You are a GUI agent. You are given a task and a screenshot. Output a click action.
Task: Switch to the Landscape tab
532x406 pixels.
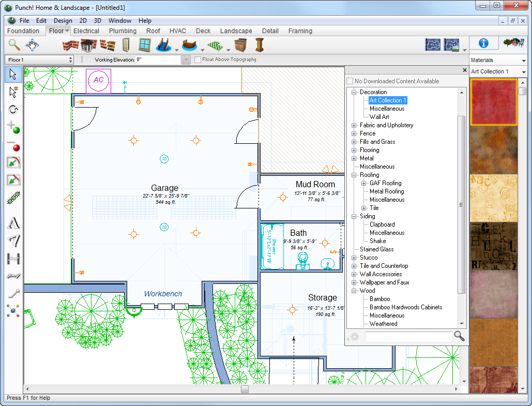pos(236,31)
